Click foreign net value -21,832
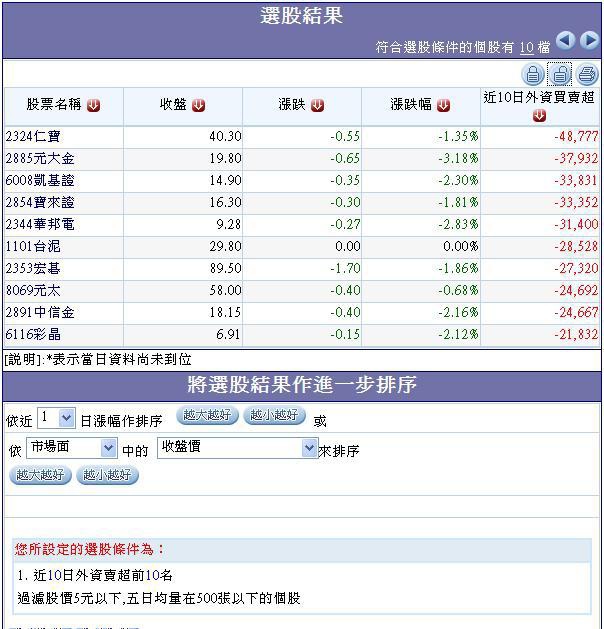Image resolution: width=604 pixels, height=629 pixels. click(x=576, y=334)
